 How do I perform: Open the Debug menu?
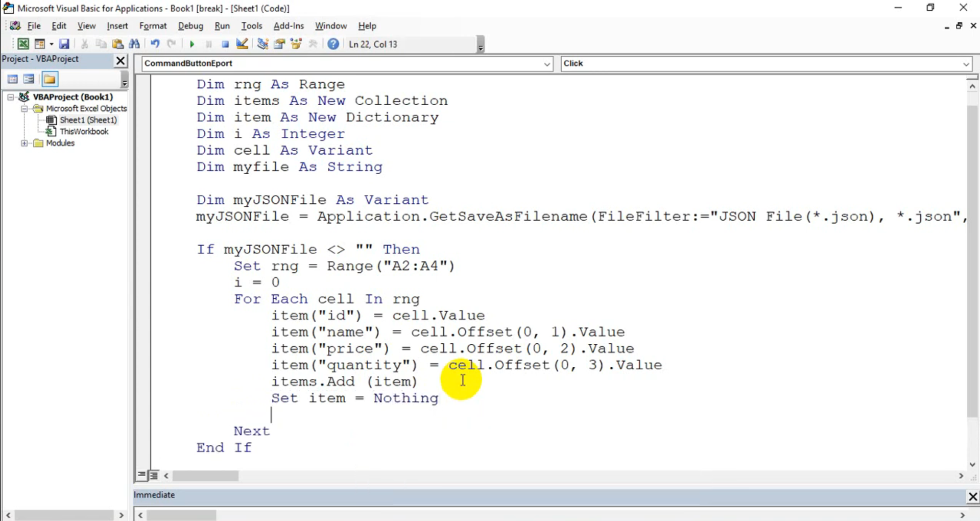[190, 26]
